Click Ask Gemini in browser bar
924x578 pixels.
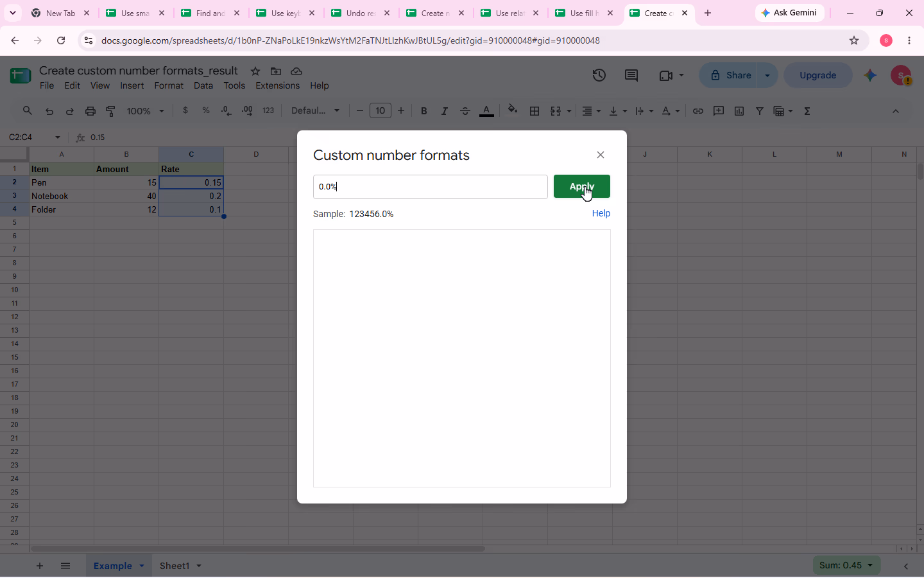point(790,13)
